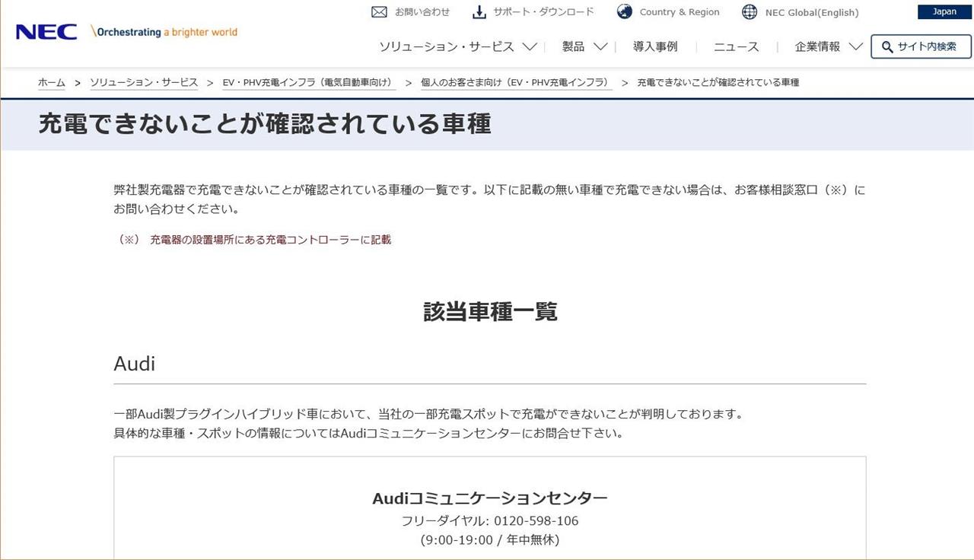Click phone number 0120-598-106
This screenshot has height=560, width=974.
coord(536,521)
